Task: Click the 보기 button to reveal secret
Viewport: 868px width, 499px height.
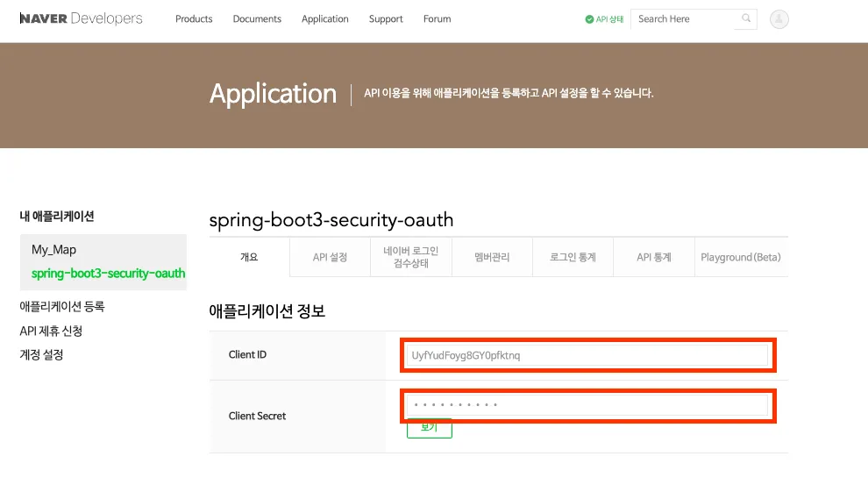Action: tap(429, 428)
